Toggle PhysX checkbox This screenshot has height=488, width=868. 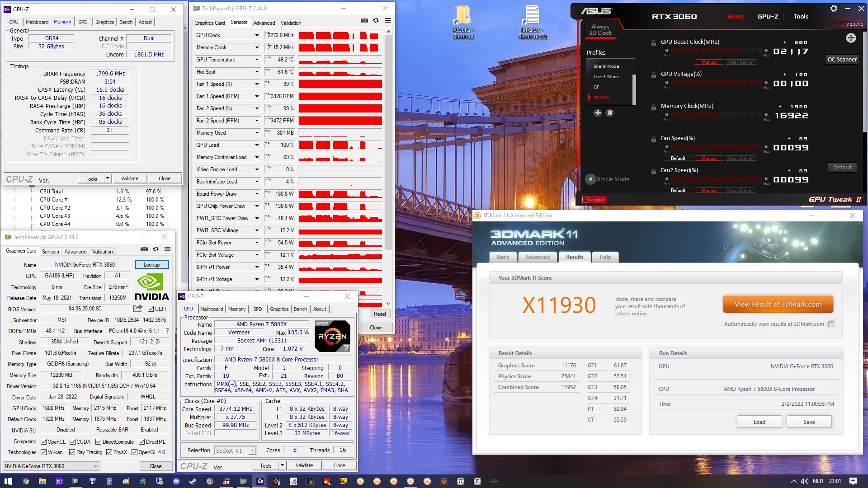[x=109, y=452]
